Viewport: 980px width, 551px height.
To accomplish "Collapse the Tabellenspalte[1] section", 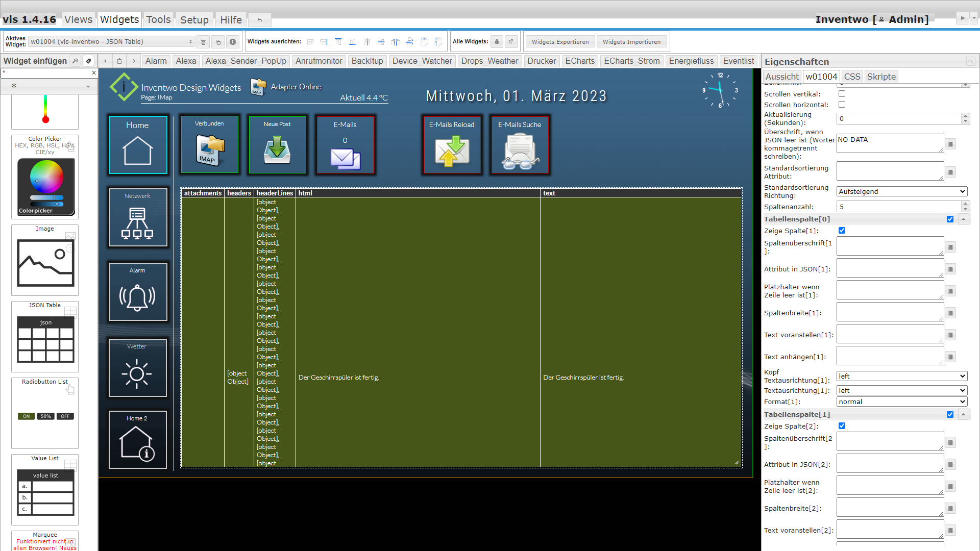I will [963, 415].
